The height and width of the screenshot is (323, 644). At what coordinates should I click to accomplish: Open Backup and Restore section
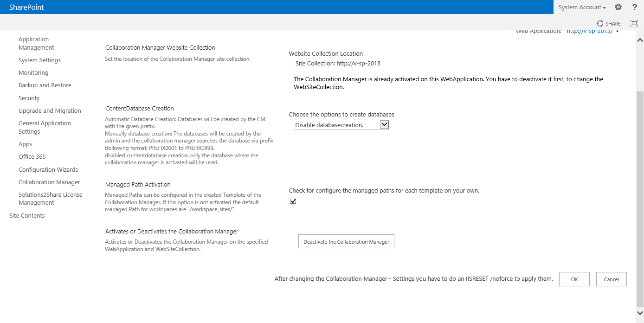(x=45, y=85)
